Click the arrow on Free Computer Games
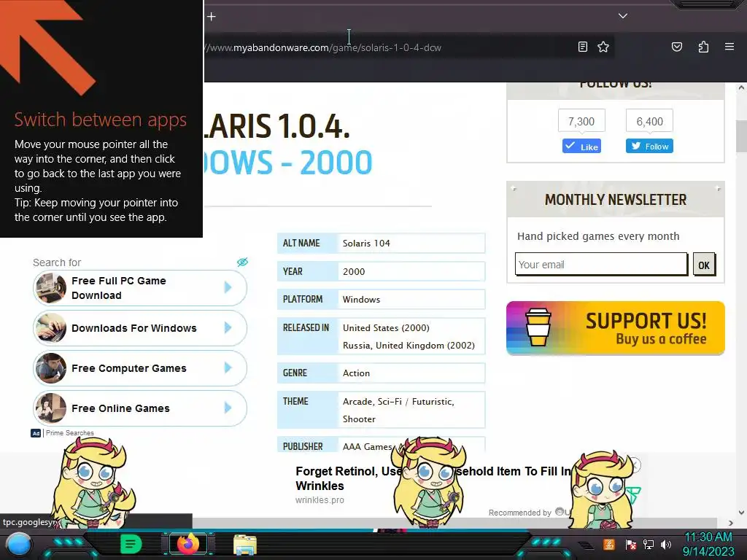This screenshot has height=560, width=747. [x=228, y=367]
